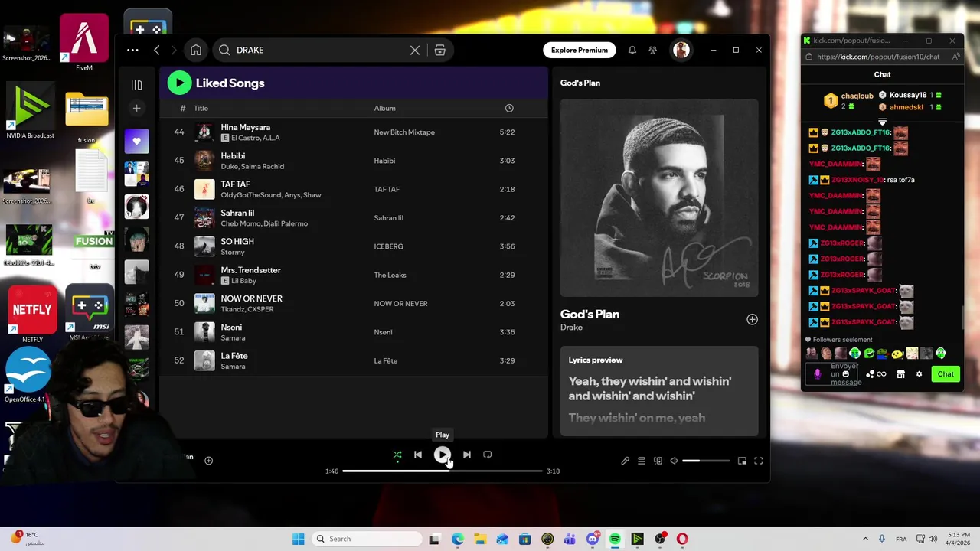Show hidden system tray icons
The height and width of the screenshot is (551, 980).
(865, 539)
